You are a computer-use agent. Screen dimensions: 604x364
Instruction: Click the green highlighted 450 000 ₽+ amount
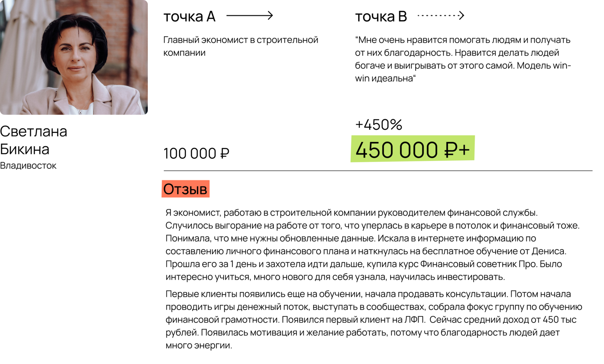pyautogui.click(x=412, y=149)
